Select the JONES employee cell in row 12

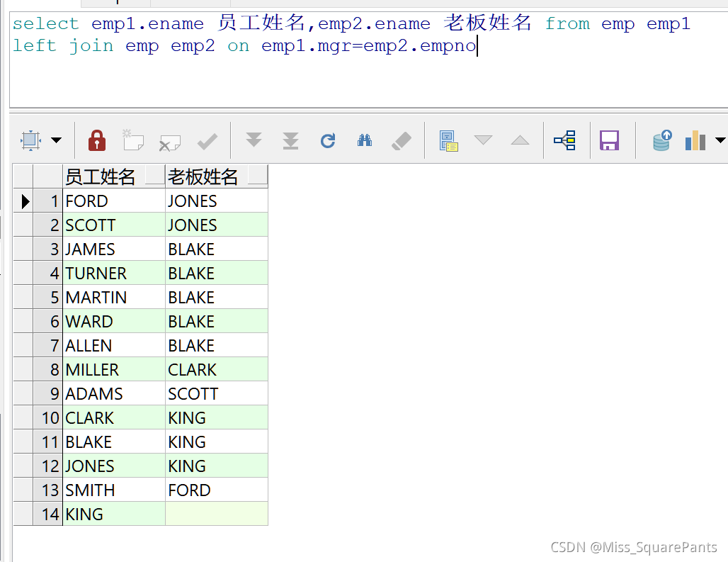coord(114,467)
